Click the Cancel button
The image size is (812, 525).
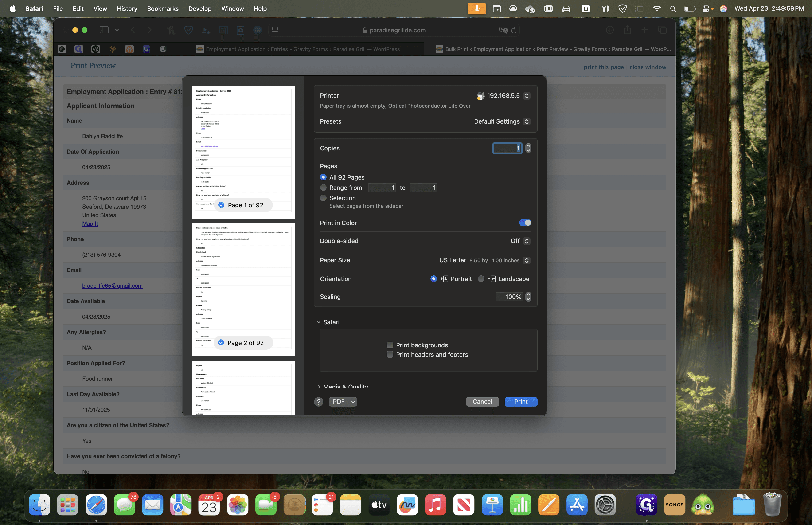coord(482,402)
